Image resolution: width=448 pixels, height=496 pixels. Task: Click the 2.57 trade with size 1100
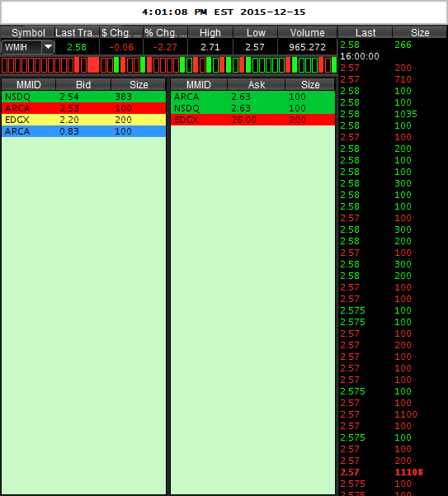point(393,414)
